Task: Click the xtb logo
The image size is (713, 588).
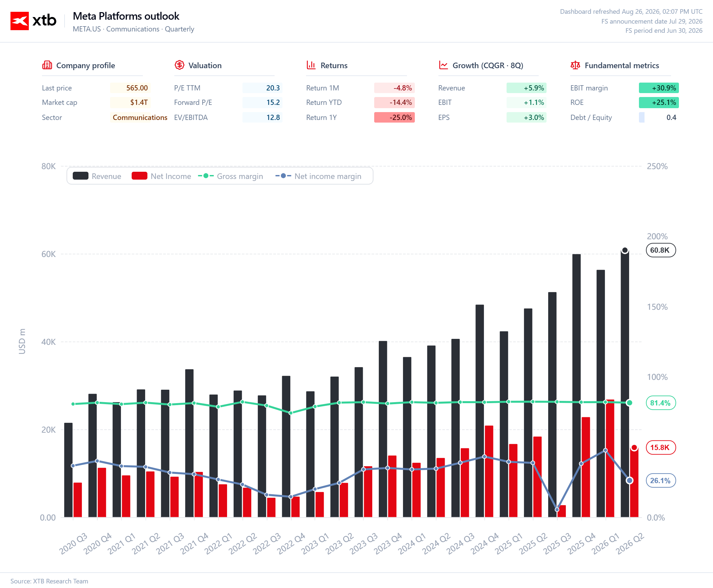Action: click(x=33, y=21)
